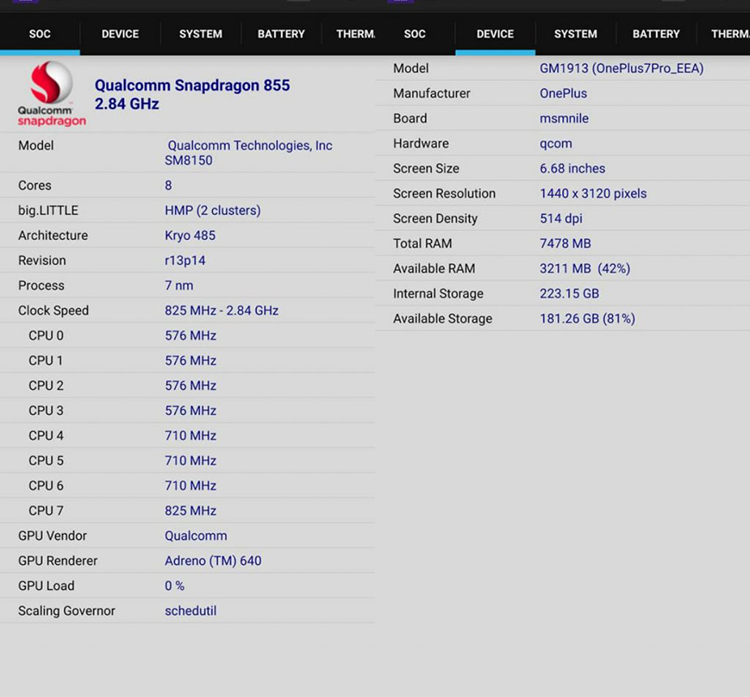Screen dimensions: 750x697
Task: Click the 'Screen Resolution' label
Action: pyautogui.click(x=444, y=194)
